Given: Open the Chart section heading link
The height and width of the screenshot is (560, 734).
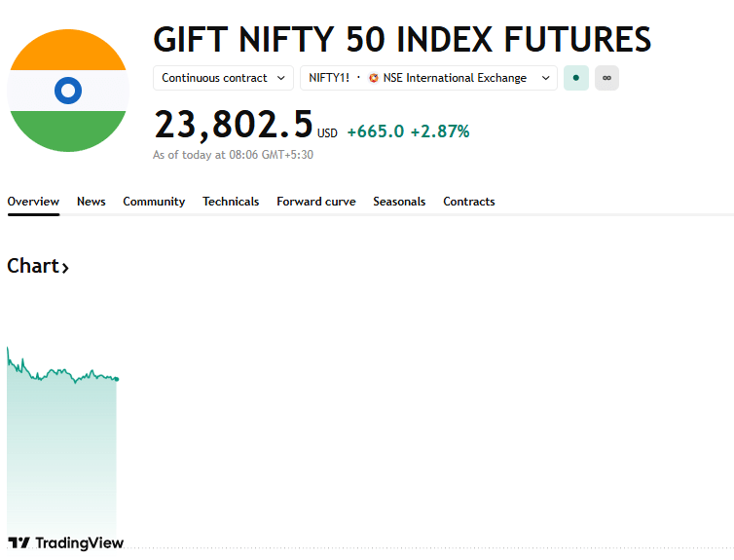Looking at the screenshot, I should 33,266.
